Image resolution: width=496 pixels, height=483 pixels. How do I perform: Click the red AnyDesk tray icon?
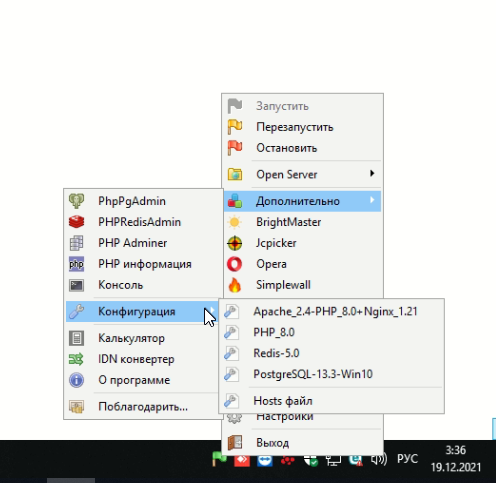[x=242, y=461]
